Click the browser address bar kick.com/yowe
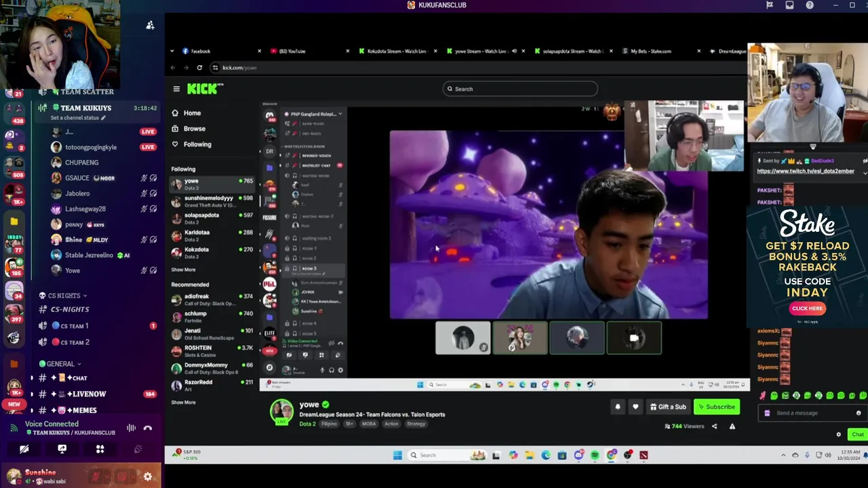Screen dimensions: 868x488 (239, 67)
